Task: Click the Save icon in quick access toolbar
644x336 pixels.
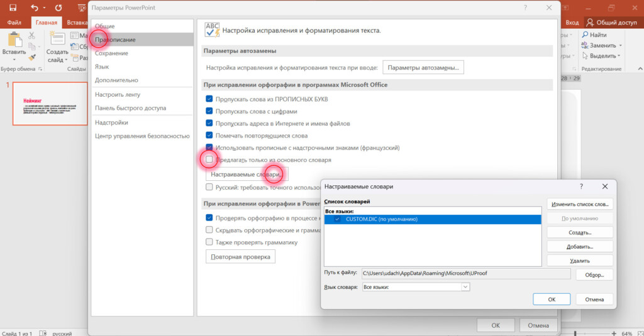Action: click(13, 8)
